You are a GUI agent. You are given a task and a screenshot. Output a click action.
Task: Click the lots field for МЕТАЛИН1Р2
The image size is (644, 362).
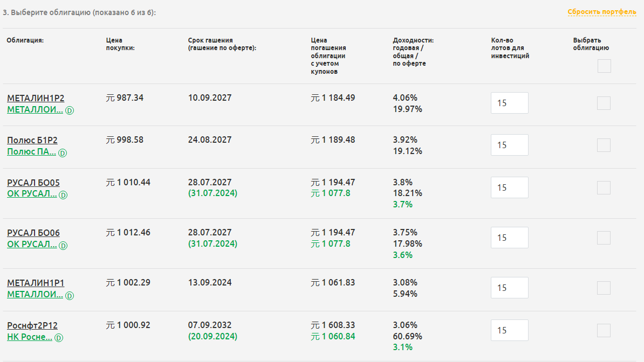[510, 103]
